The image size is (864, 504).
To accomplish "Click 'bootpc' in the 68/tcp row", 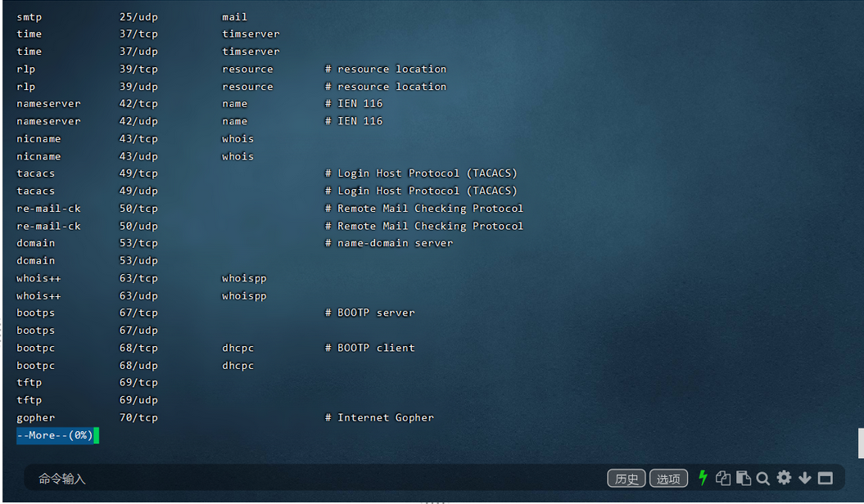I will tap(36, 349).
